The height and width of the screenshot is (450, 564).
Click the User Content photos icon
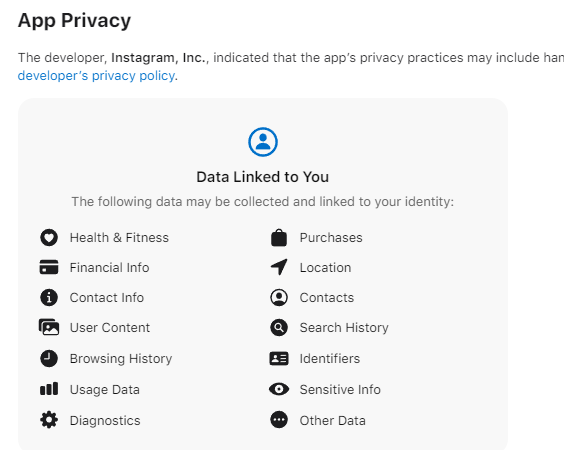click(x=49, y=327)
